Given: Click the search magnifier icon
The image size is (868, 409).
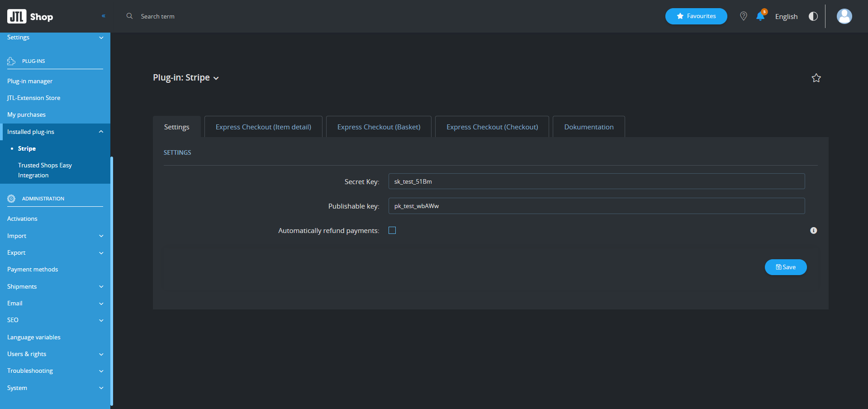Looking at the screenshot, I should pos(129,16).
